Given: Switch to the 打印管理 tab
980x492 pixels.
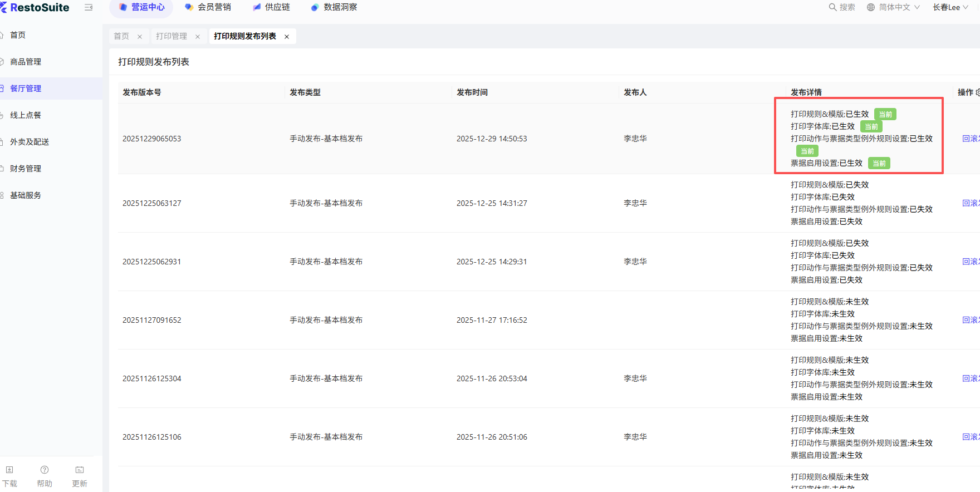Looking at the screenshot, I should (171, 36).
